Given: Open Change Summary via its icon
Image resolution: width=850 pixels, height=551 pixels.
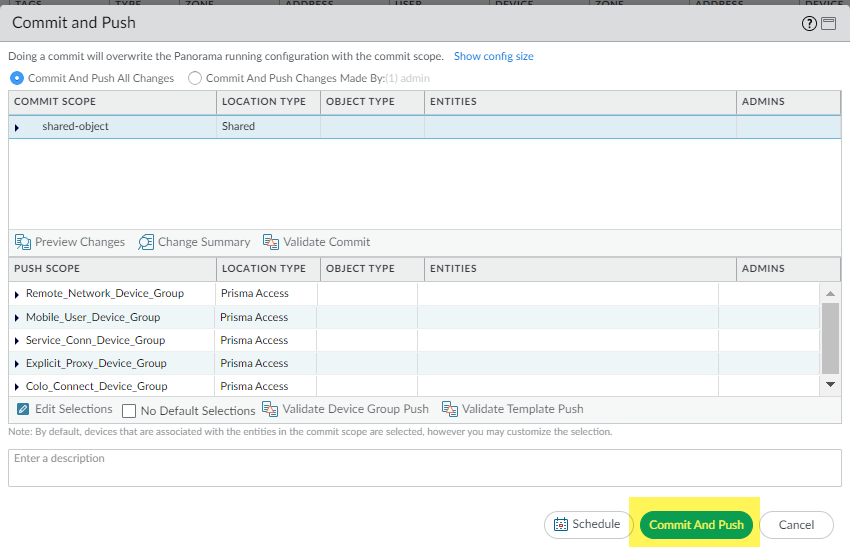Looking at the screenshot, I should tap(146, 242).
